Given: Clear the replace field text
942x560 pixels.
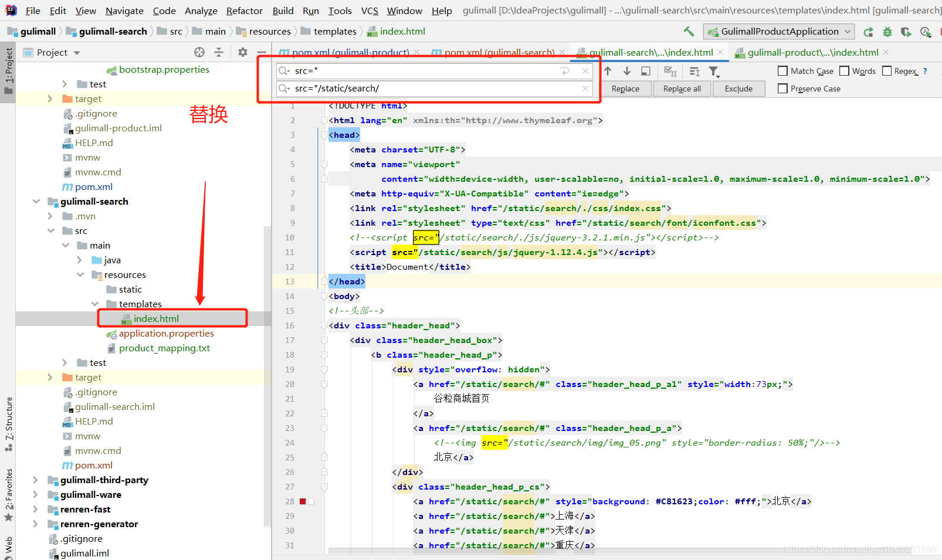Looking at the screenshot, I should coord(585,89).
